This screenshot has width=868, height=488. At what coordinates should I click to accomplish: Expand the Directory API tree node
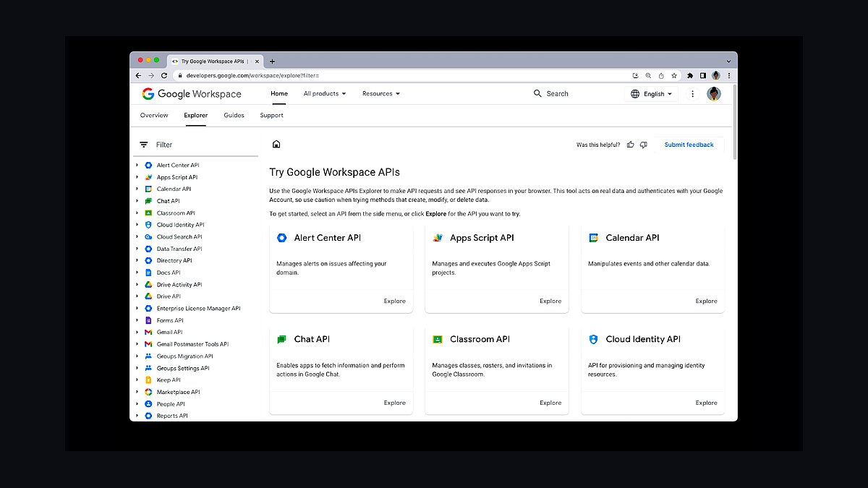coord(137,261)
